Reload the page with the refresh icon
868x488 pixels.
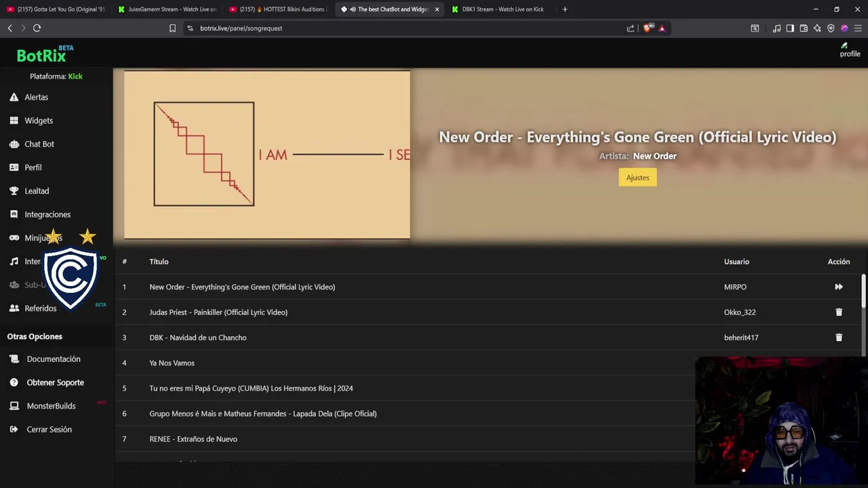37,28
